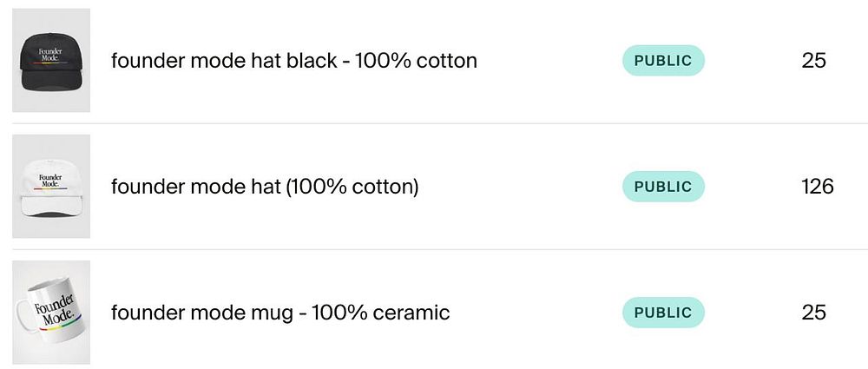Toggle PUBLIC badge for white cotton hat
The height and width of the screenshot is (369, 868).
coord(663,187)
